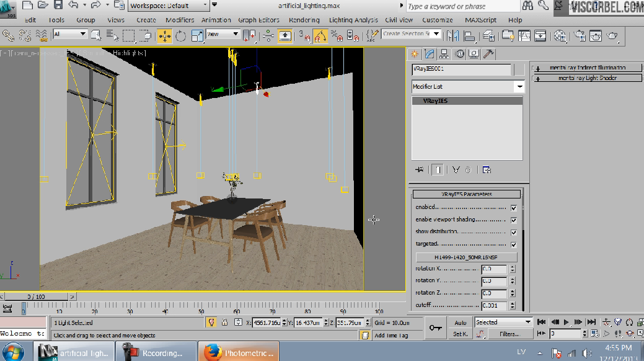Select the Select and Scale tool

[197, 36]
